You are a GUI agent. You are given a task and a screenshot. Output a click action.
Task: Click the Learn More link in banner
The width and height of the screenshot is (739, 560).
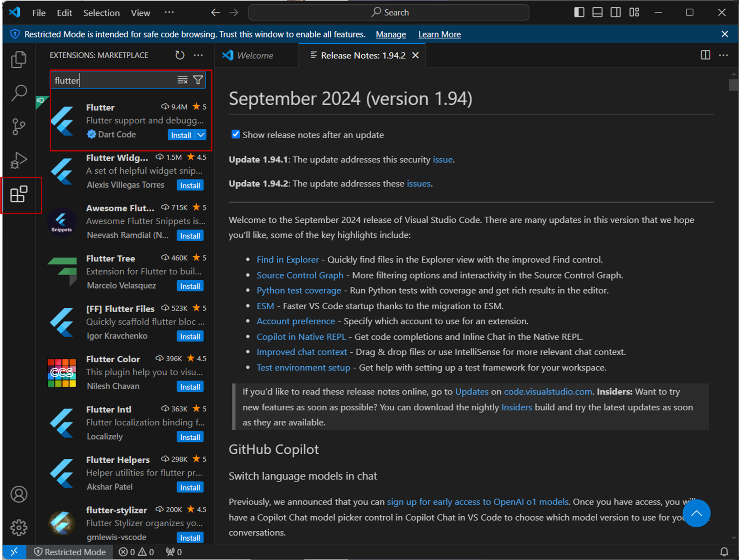tap(439, 34)
